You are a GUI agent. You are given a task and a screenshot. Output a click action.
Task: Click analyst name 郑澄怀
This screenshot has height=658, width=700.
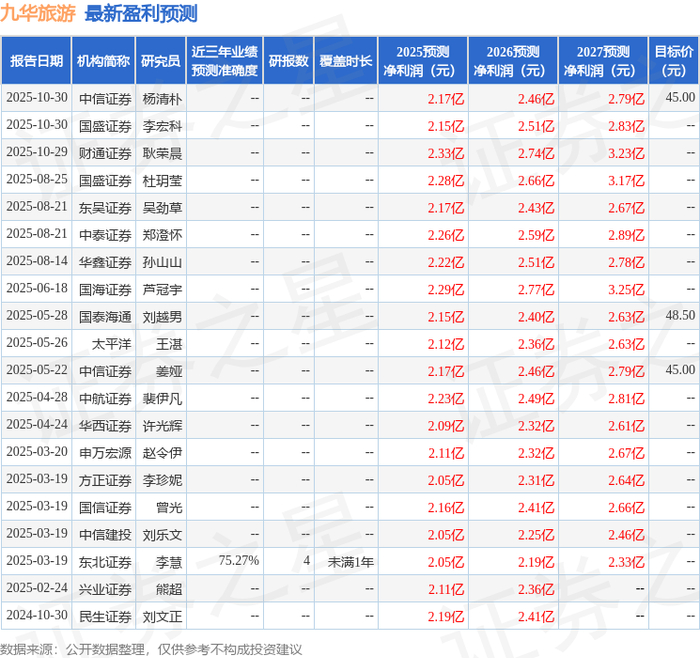[x=162, y=235]
